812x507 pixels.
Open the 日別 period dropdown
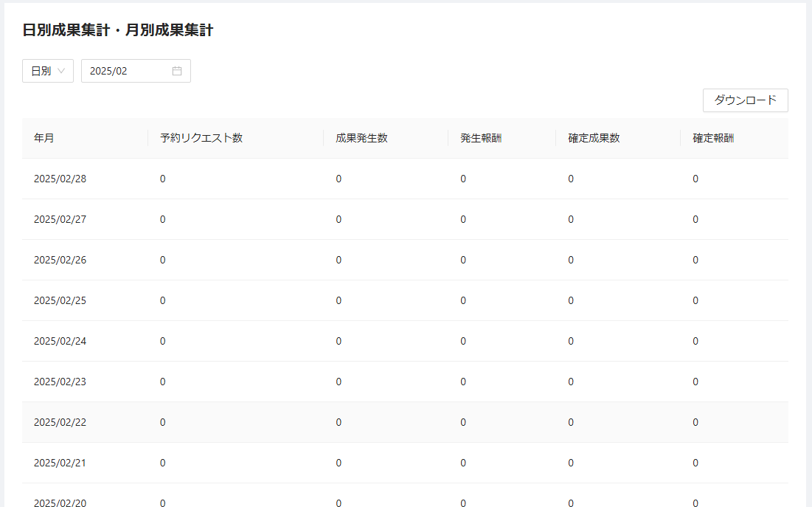47,70
